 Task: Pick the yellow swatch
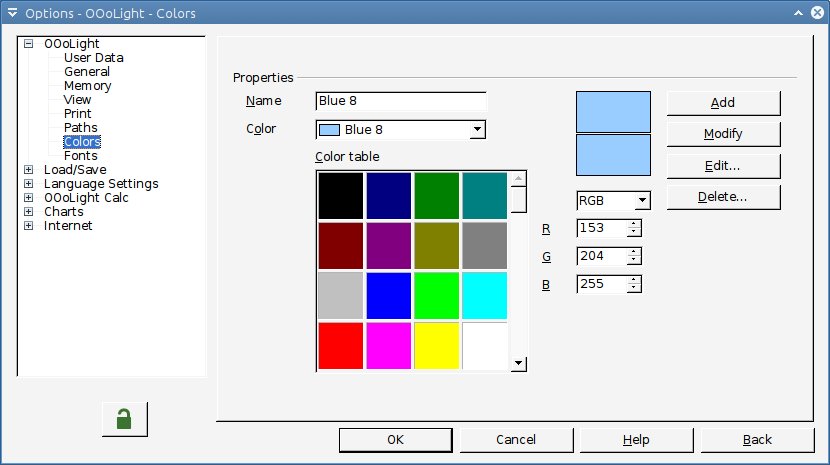coord(437,346)
